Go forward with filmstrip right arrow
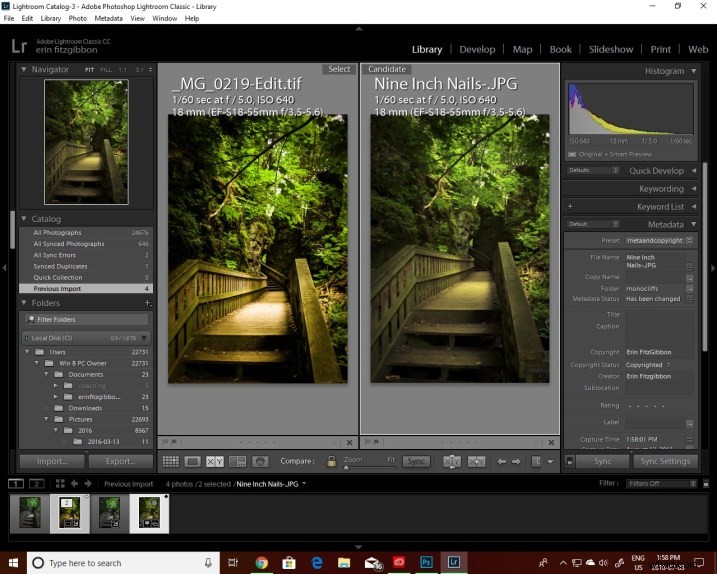 88,483
